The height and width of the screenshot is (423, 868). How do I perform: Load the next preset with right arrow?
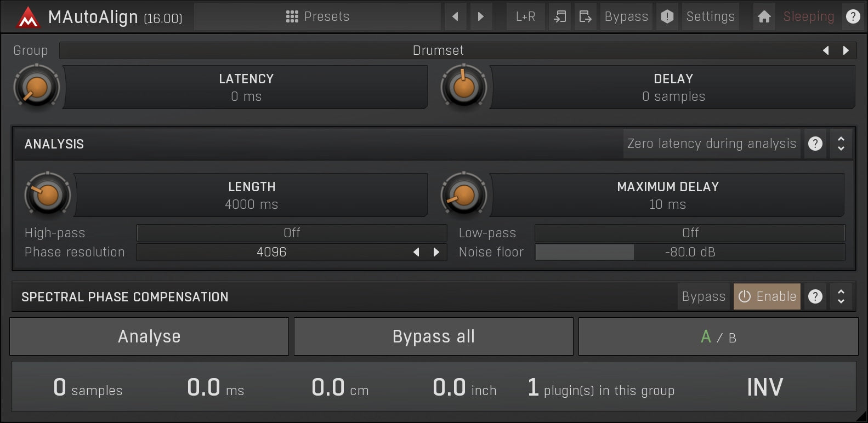coord(480,16)
